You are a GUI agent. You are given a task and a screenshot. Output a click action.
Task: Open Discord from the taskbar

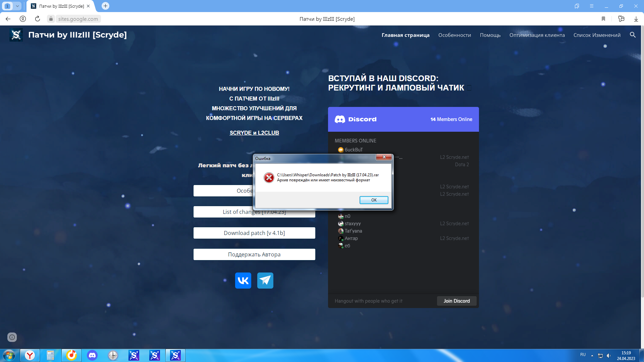(92, 355)
